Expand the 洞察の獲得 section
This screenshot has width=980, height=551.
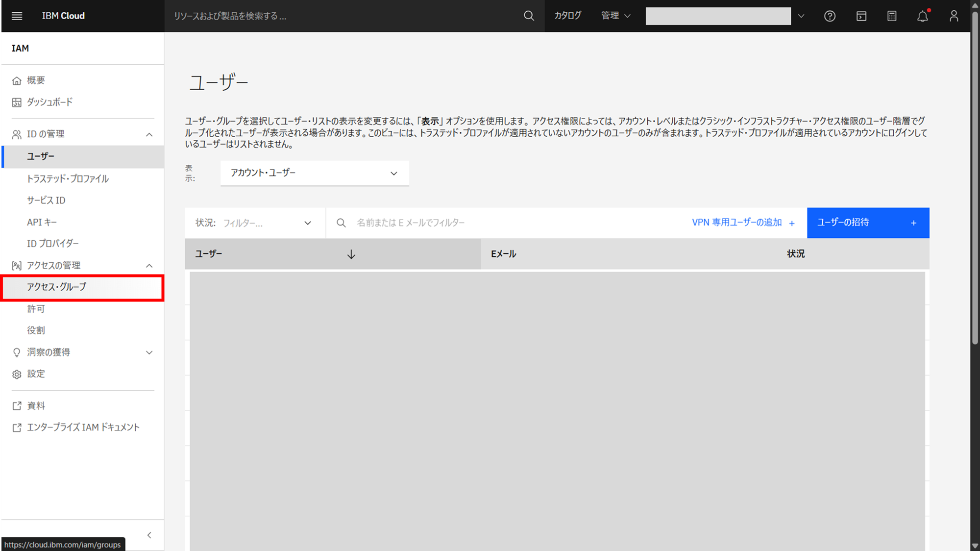pyautogui.click(x=149, y=352)
